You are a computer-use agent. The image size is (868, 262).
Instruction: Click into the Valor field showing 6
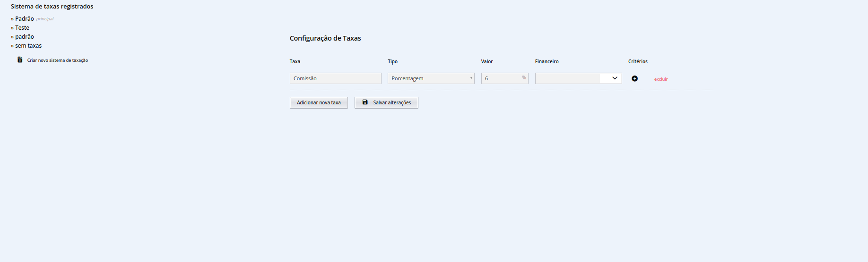tap(501, 78)
